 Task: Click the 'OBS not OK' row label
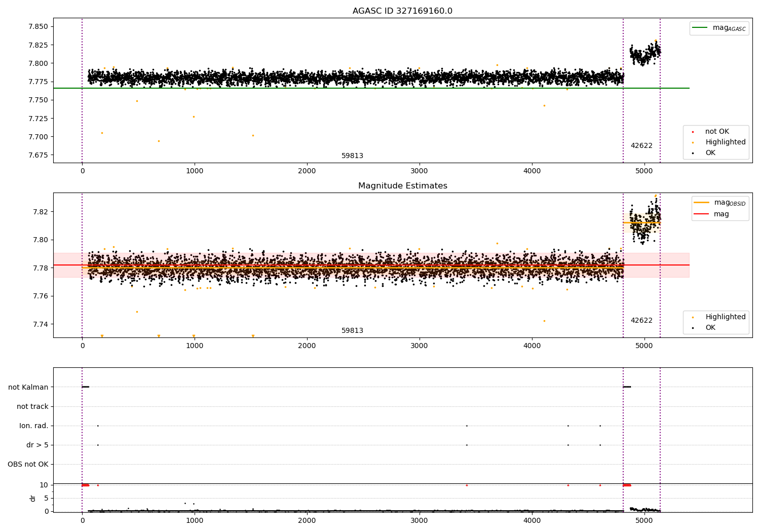28,465
